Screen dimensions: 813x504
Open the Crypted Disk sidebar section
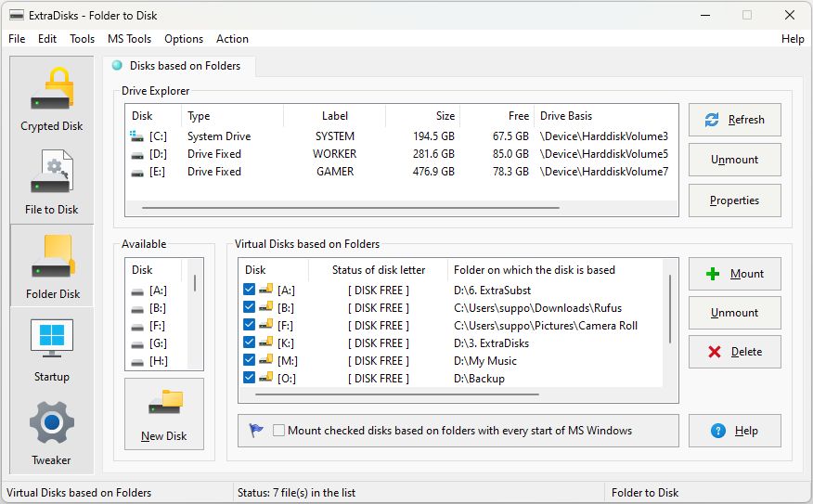[52, 98]
